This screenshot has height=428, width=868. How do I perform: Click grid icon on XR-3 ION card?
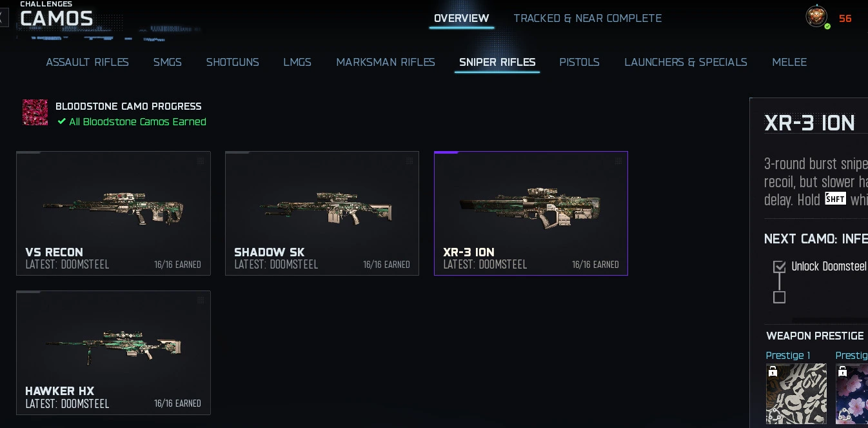click(618, 161)
